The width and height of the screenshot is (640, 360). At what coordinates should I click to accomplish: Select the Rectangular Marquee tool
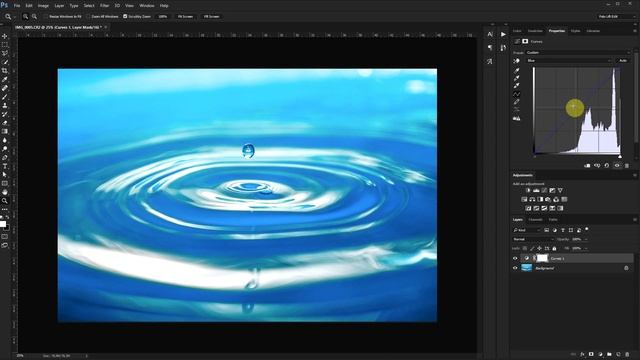tap(5, 44)
